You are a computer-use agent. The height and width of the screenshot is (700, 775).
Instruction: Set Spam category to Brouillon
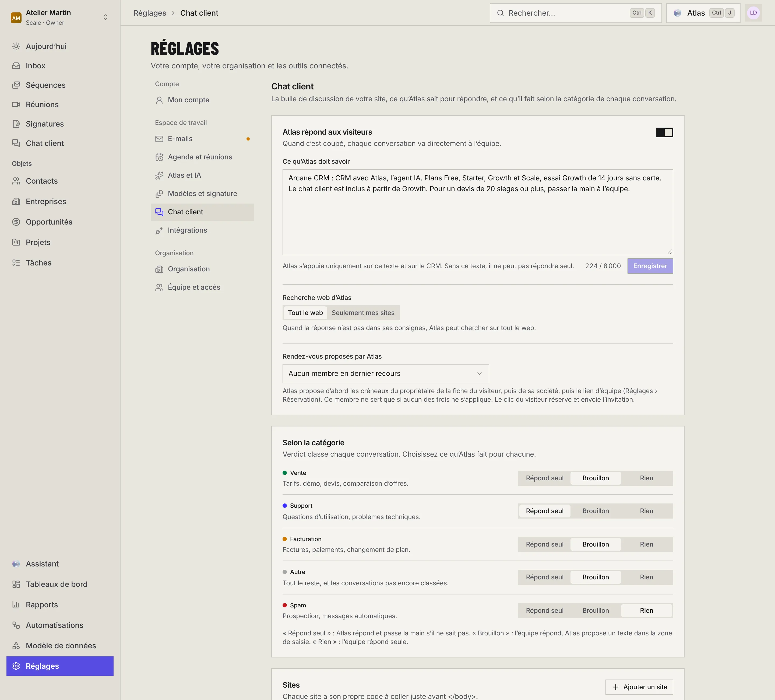tap(596, 610)
